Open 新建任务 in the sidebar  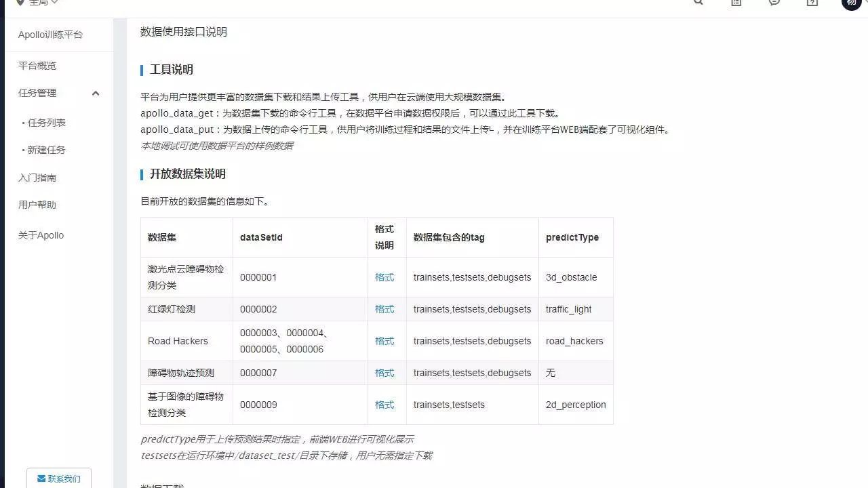coord(47,150)
